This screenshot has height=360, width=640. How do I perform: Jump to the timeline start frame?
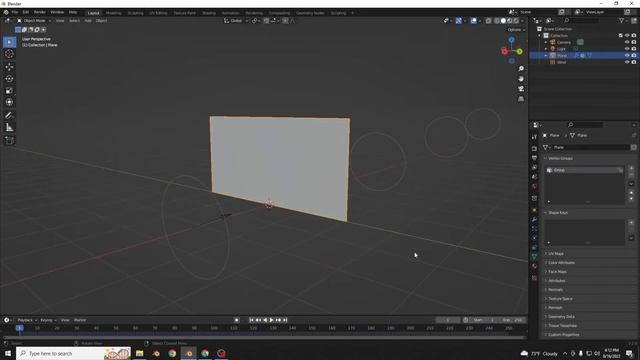coord(251,320)
